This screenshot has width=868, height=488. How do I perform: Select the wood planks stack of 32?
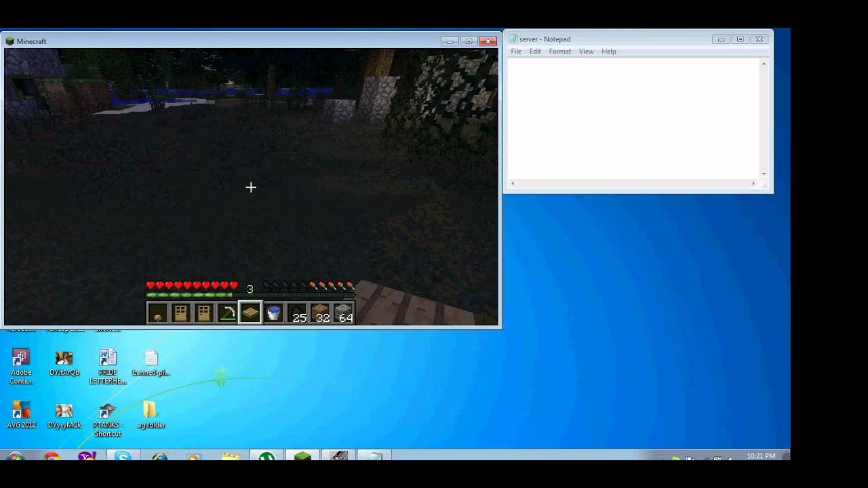(x=320, y=312)
